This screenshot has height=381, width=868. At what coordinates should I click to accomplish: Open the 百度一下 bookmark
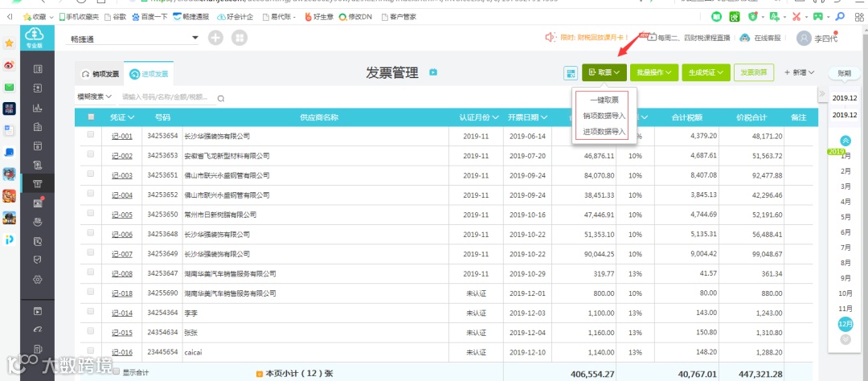[150, 17]
